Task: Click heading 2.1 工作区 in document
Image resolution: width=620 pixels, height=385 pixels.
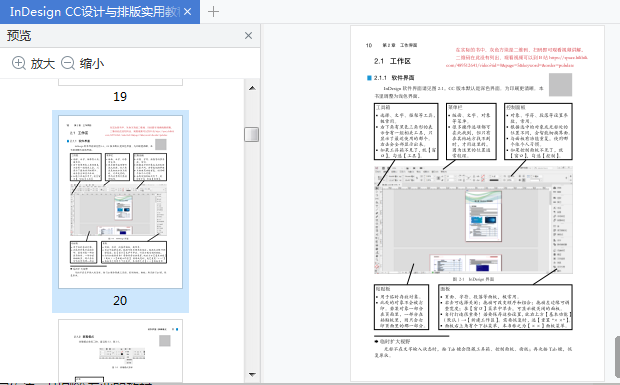Action: tap(392, 61)
